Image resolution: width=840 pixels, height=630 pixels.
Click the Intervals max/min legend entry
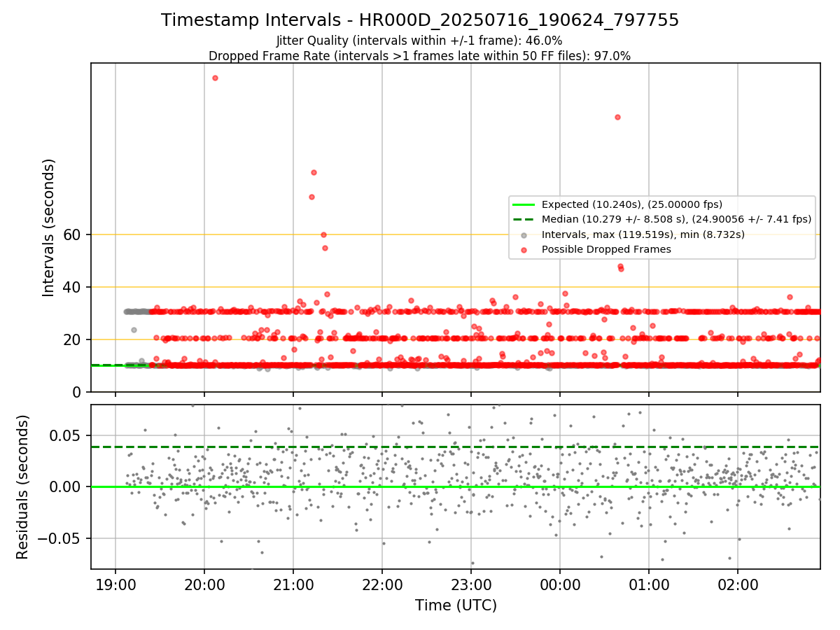643,234
